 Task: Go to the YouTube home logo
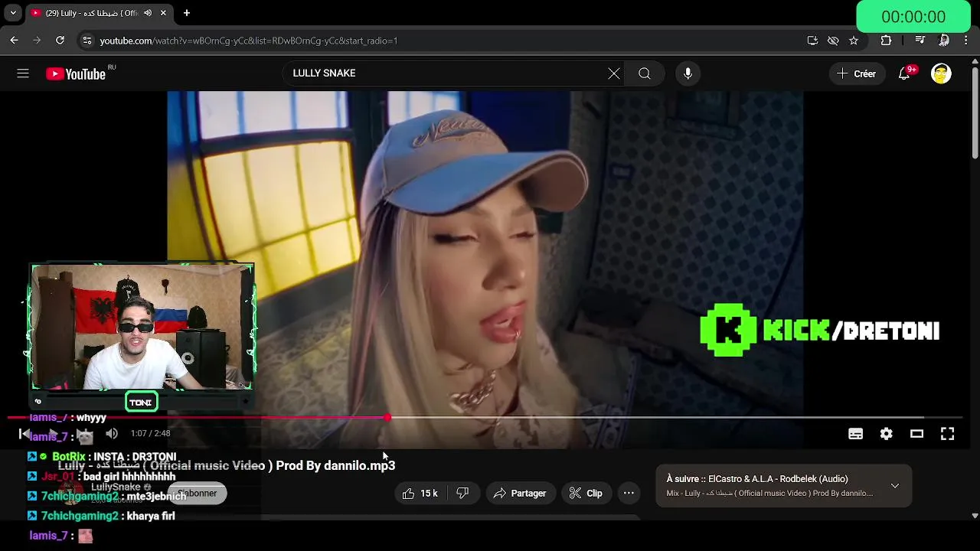pos(75,73)
